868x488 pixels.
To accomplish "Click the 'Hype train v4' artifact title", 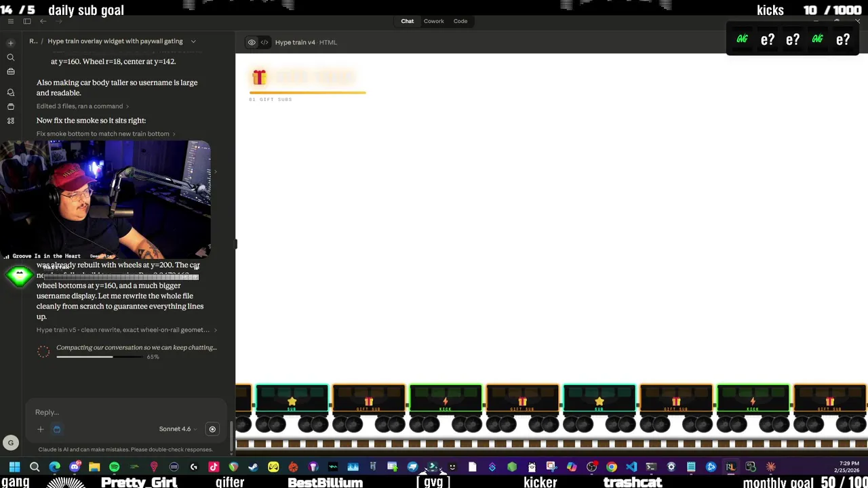I will tap(295, 42).
